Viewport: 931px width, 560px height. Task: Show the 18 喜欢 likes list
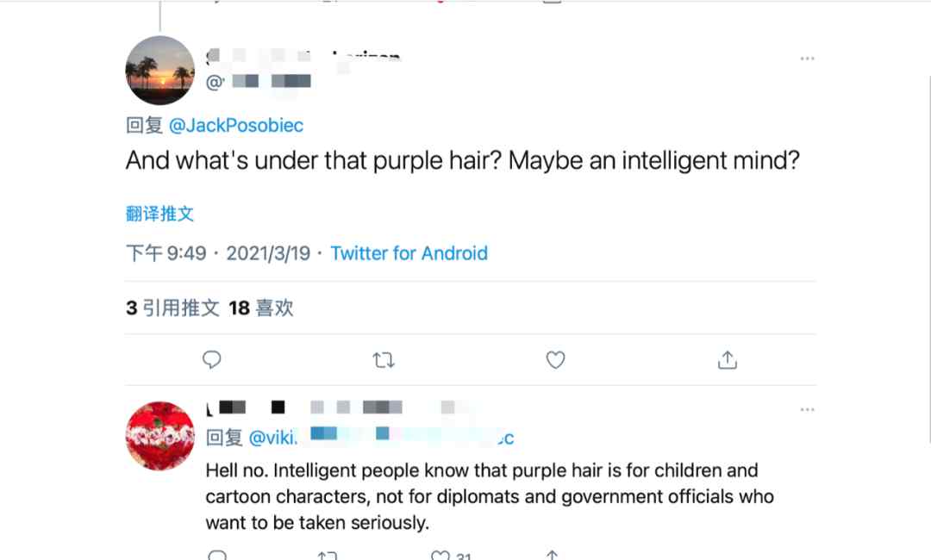point(261,308)
